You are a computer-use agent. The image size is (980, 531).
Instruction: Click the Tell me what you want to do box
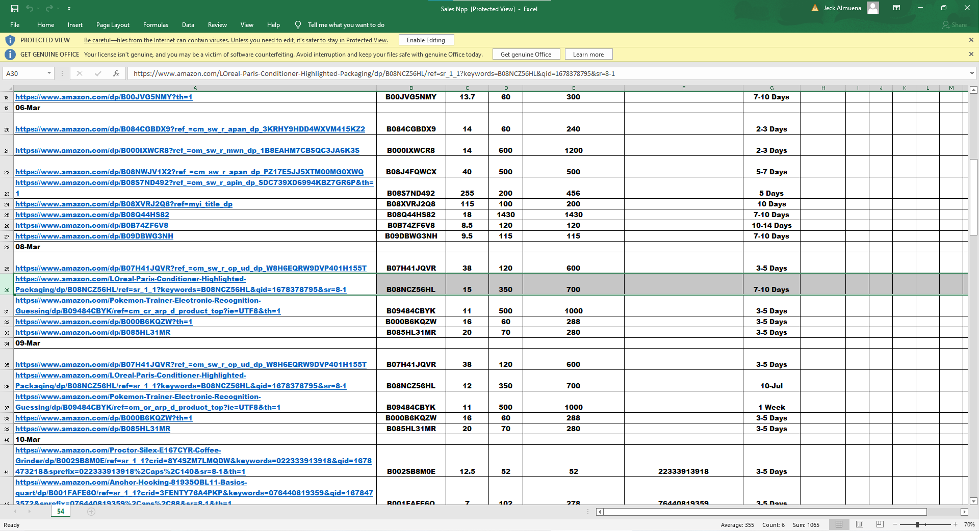click(346, 25)
